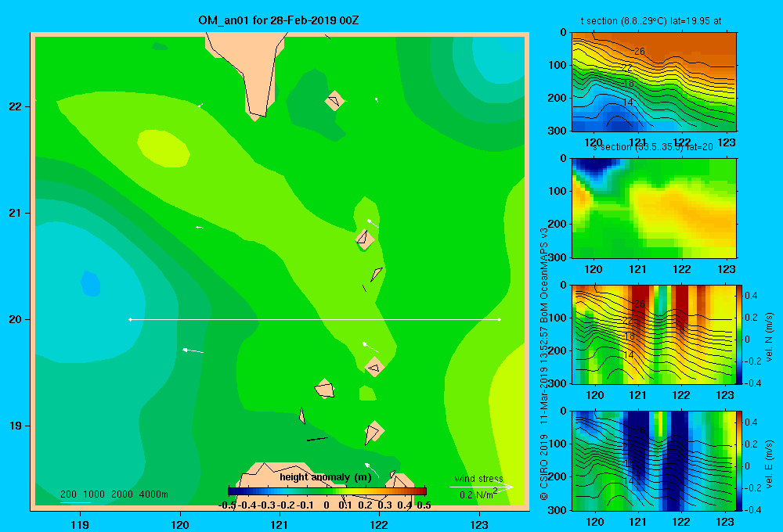783x532 pixels.
Task: Click the '26' contour label in temperature section
Action: (x=640, y=52)
